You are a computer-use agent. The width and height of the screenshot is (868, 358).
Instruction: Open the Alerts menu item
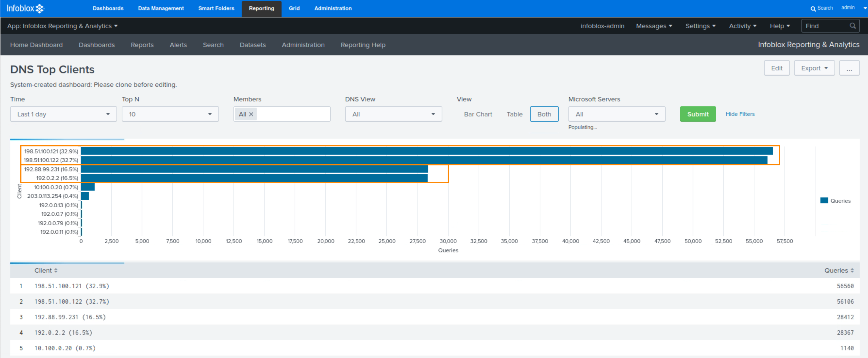click(x=178, y=45)
